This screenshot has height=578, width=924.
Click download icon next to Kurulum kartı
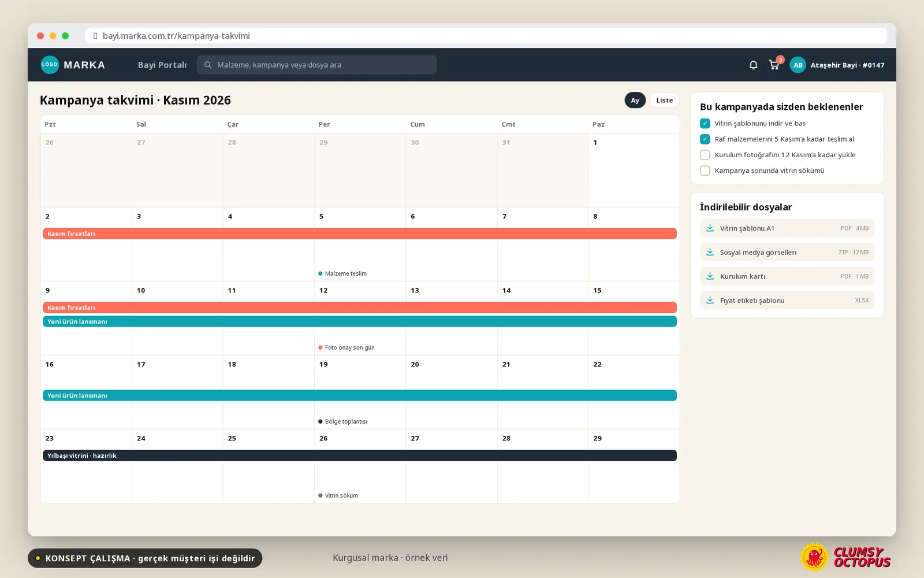coord(710,276)
